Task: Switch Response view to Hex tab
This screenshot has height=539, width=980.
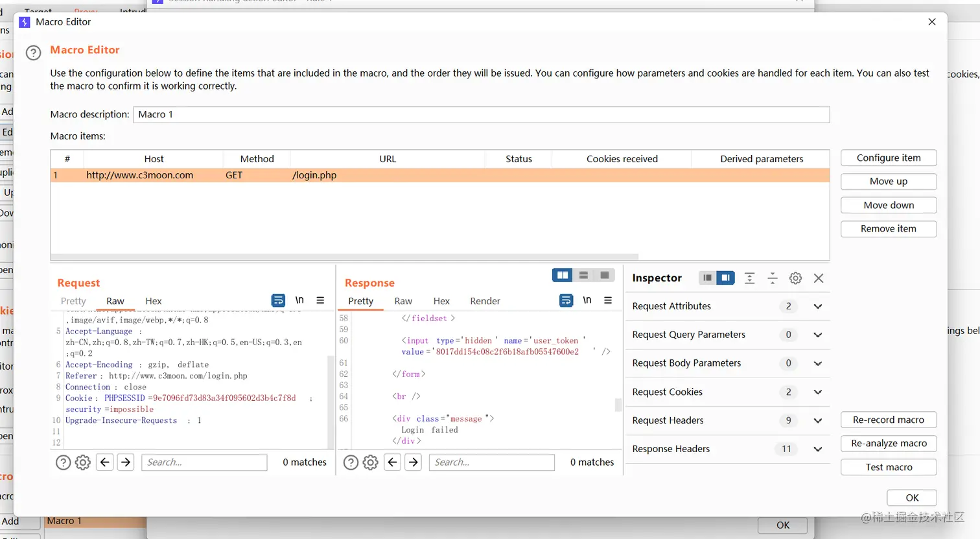Action: pyautogui.click(x=441, y=301)
